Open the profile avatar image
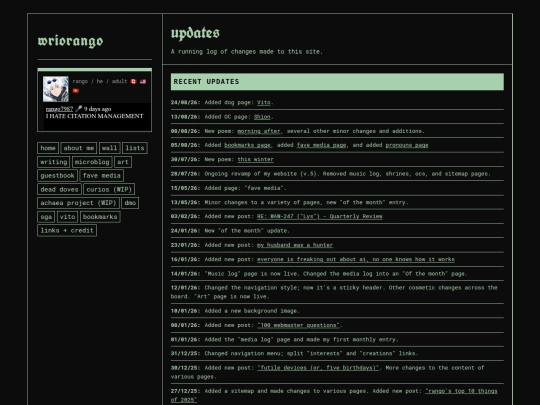 pos(55,89)
